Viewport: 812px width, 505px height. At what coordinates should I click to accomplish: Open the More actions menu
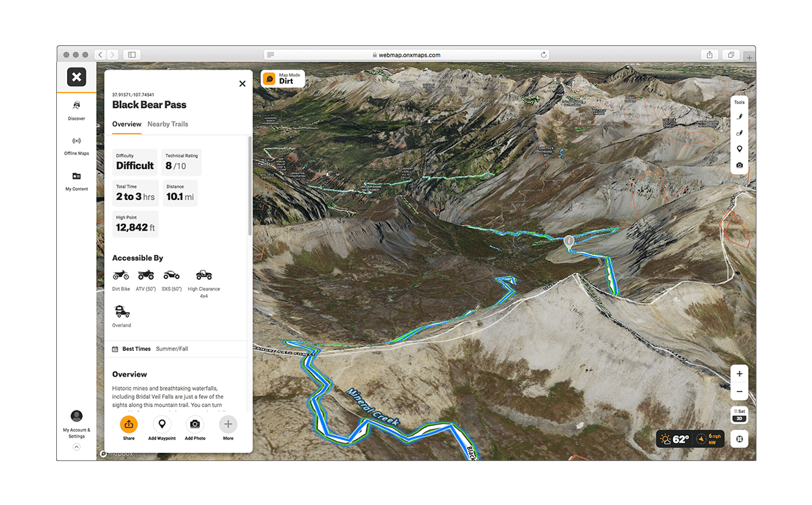pos(228,424)
